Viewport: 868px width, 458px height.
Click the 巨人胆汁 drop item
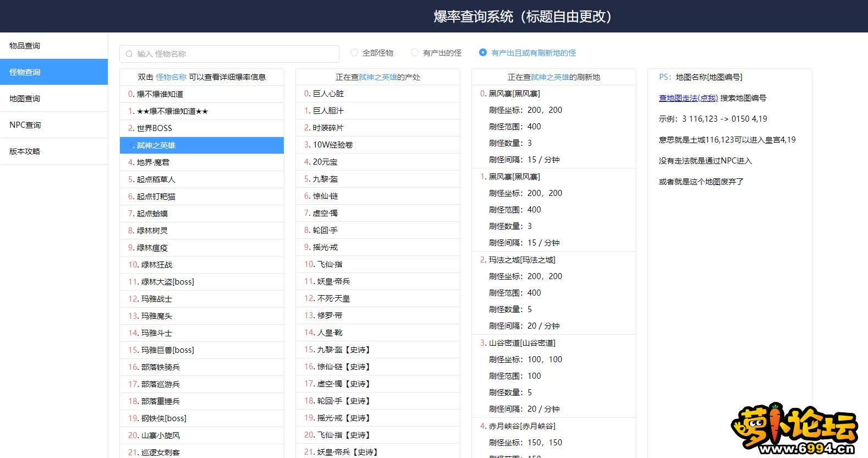(378, 111)
